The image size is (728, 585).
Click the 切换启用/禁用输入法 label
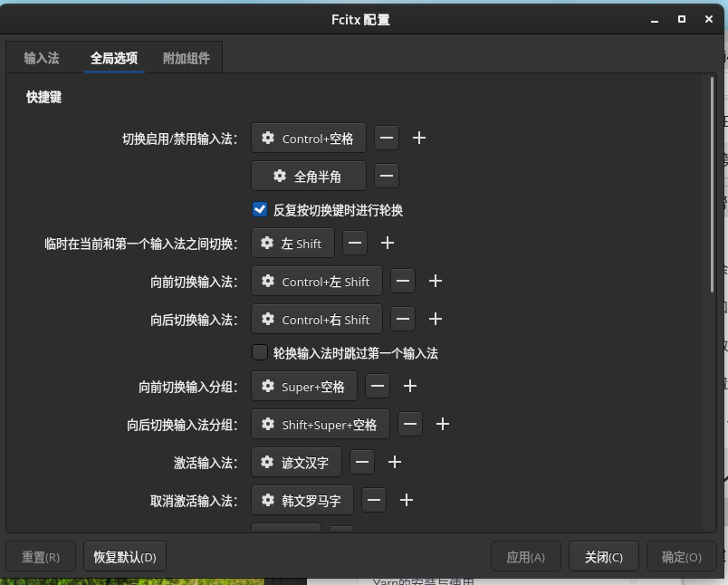pos(179,139)
